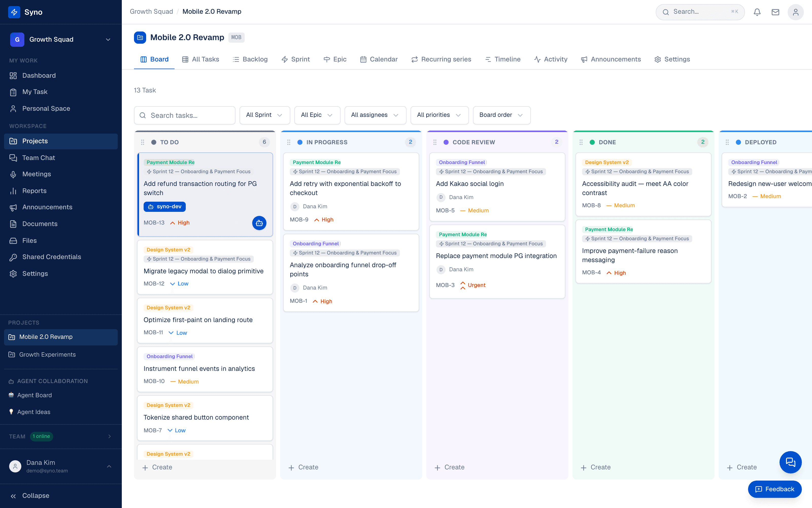Click the Syno lightning logo

tap(14, 12)
